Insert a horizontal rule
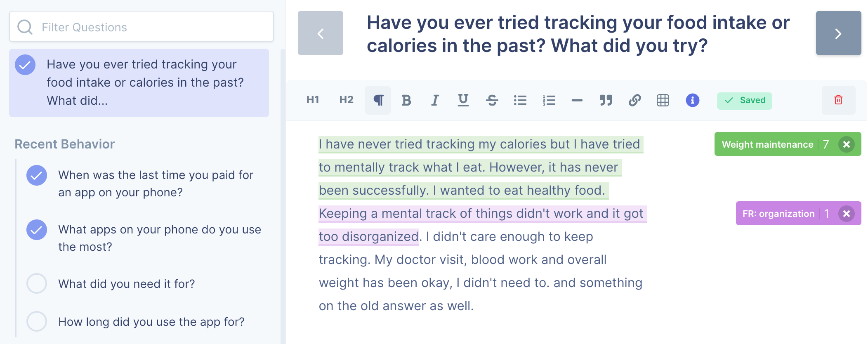 click(x=577, y=100)
